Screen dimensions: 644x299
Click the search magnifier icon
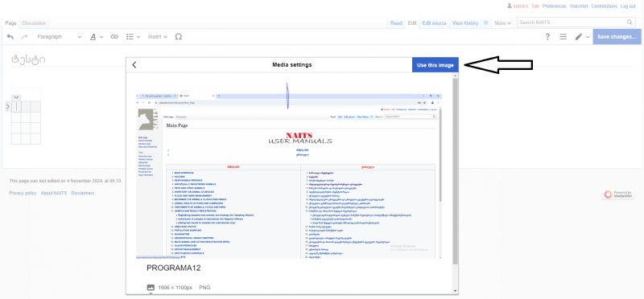630,23
